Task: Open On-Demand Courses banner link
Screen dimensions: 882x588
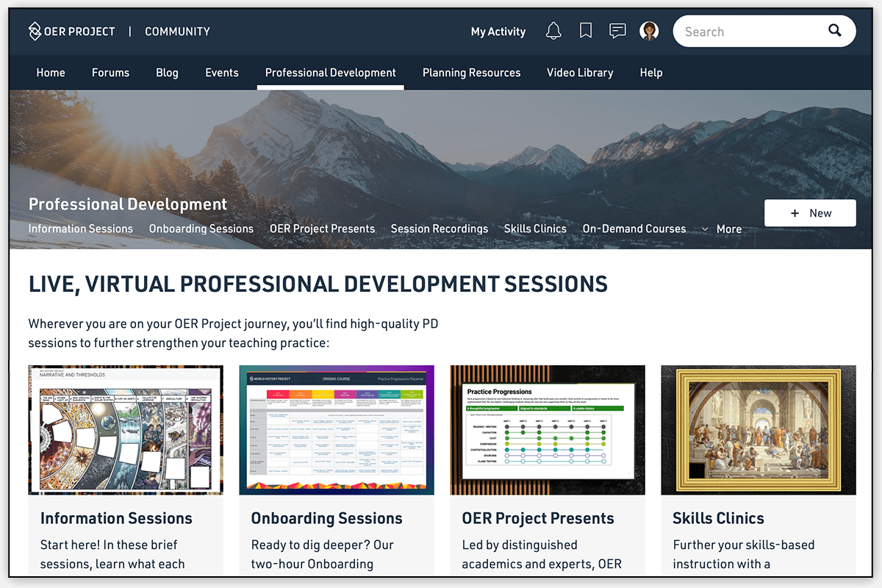Action: pyautogui.click(x=634, y=229)
